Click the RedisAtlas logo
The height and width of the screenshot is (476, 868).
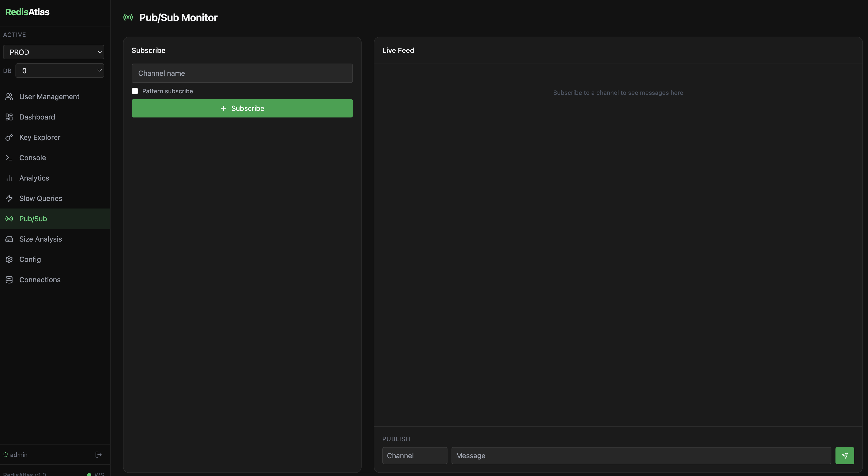coord(27,12)
